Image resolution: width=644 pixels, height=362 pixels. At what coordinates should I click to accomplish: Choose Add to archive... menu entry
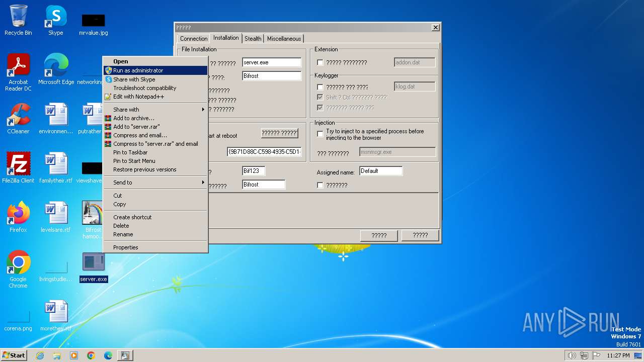tap(155, 118)
